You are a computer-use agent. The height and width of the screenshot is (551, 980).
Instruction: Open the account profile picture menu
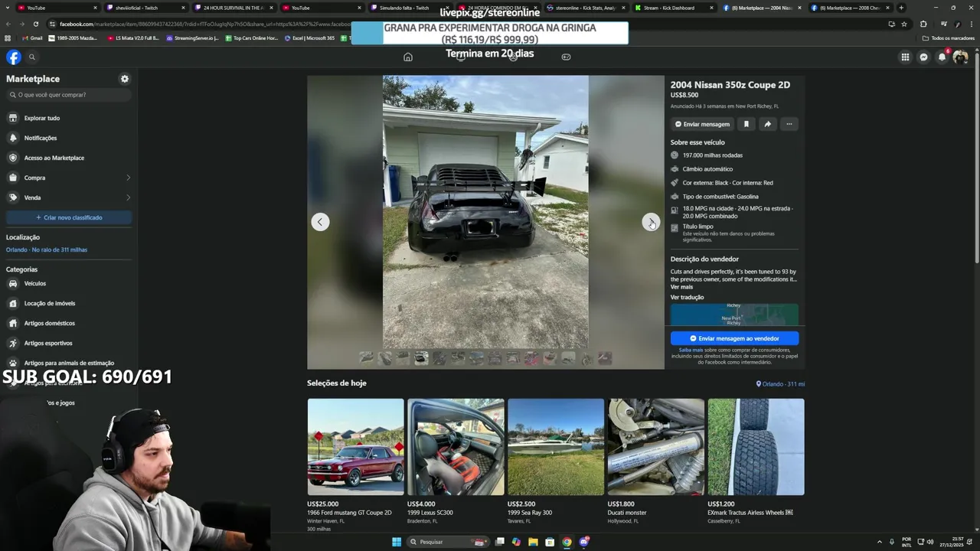(x=960, y=57)
